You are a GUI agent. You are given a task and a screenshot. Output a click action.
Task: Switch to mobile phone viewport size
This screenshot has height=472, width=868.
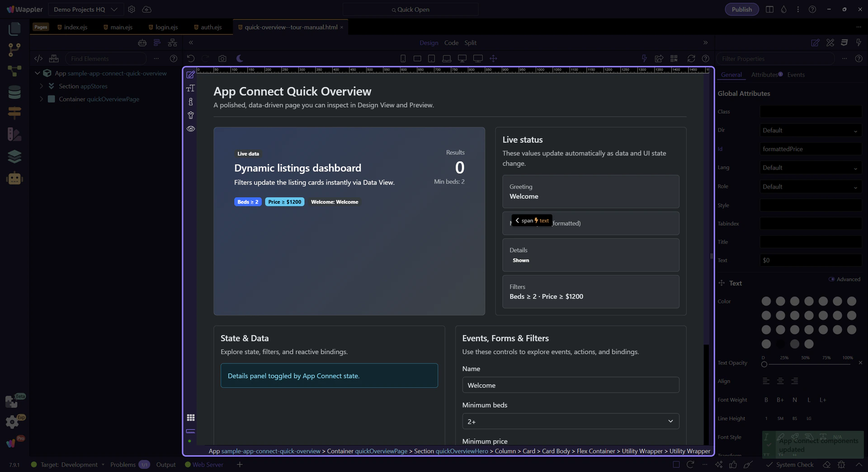(x=403, y=59)
